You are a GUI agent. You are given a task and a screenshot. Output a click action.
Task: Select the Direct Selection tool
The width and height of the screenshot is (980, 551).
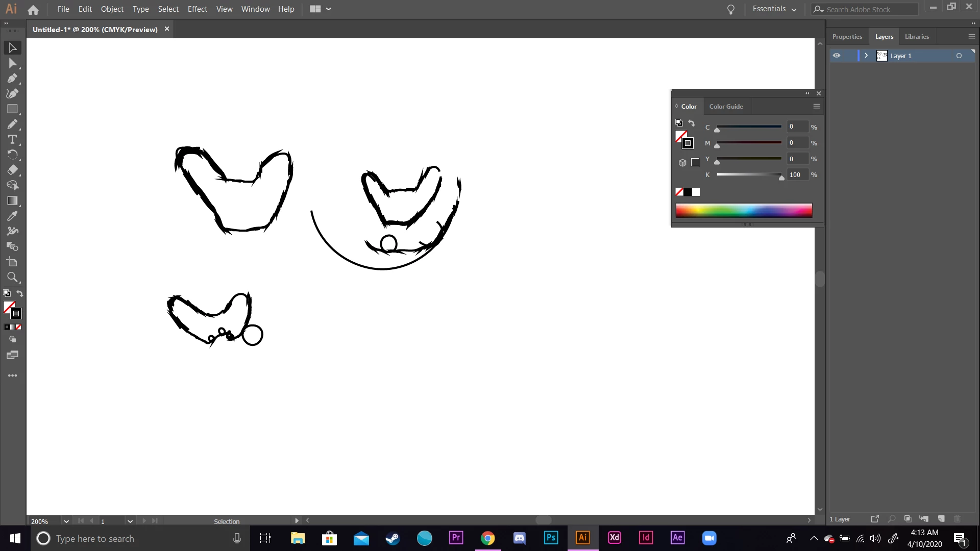[12, 63]
